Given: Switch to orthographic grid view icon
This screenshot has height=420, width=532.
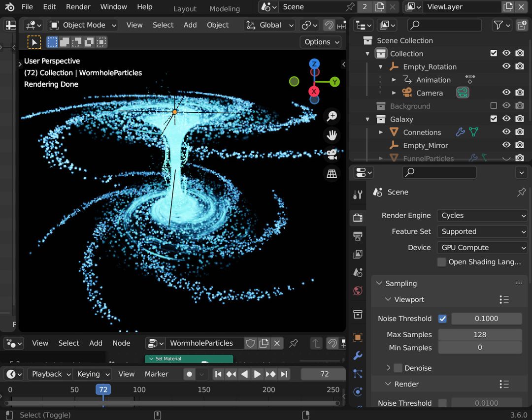Looking at the screenshot, I should tap(332, 174).
